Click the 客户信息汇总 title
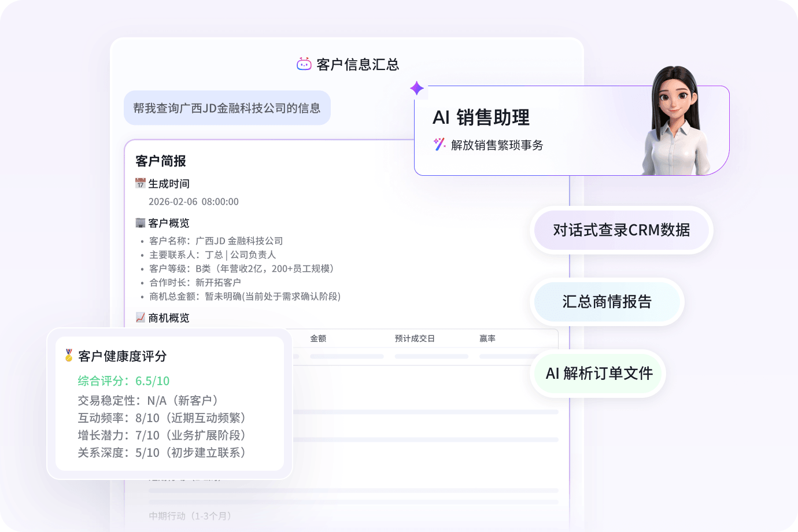798x532 pixels. 358,64
